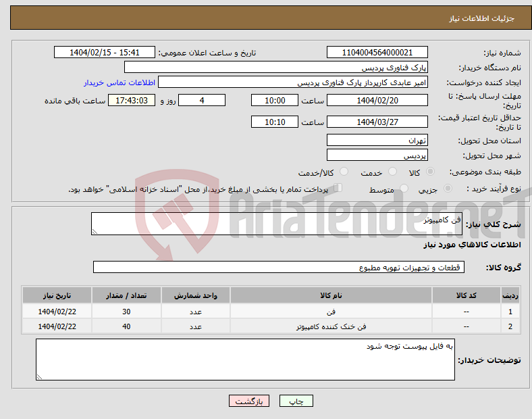Screen dimensions: 532x419
Task: Click the requester field امیر عابدی
Action: click(293, 82)
